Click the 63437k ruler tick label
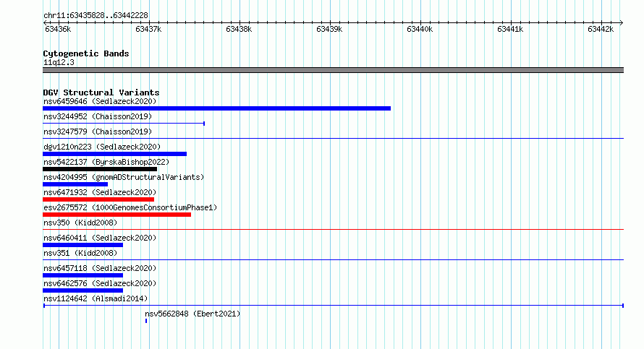Image resolution: width=644 pixels, height=349 pixels. coord(148,29)
